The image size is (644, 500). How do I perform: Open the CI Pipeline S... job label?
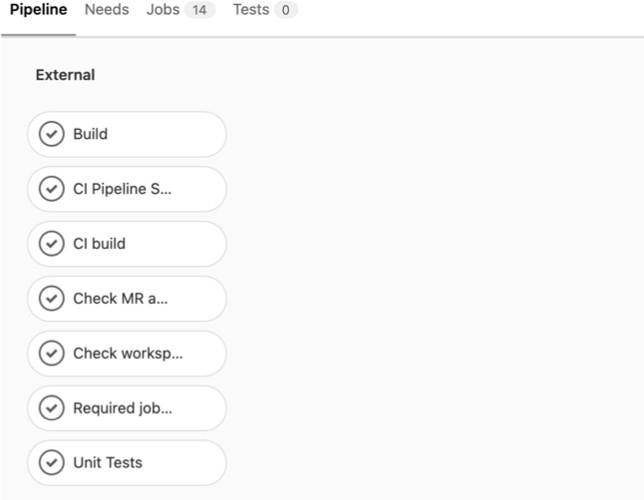(x=122, y=189)
